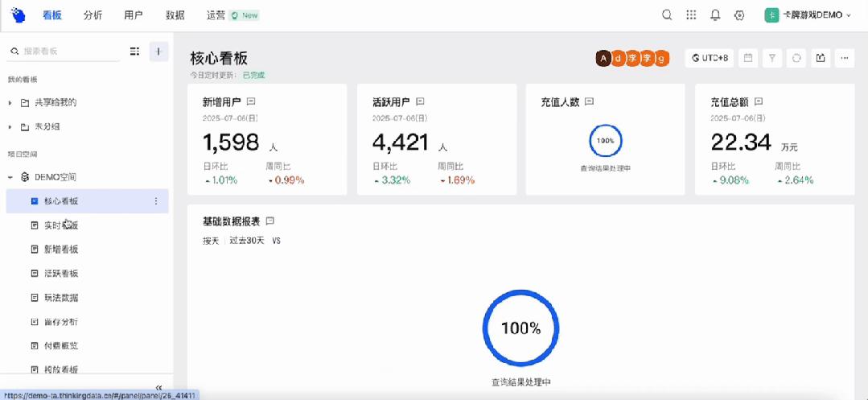Click the 3.32% day-over-day value

[x=395, y=180]
